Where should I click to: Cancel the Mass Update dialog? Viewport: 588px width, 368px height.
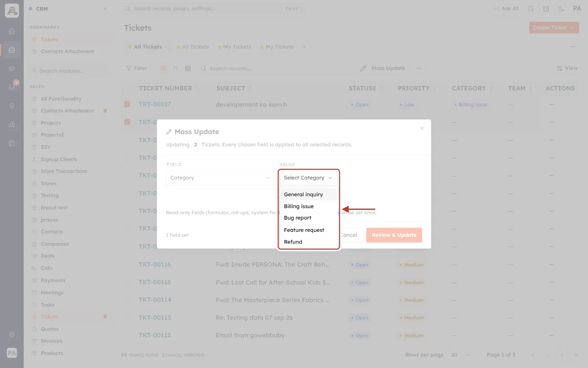[x=350, y=235]
